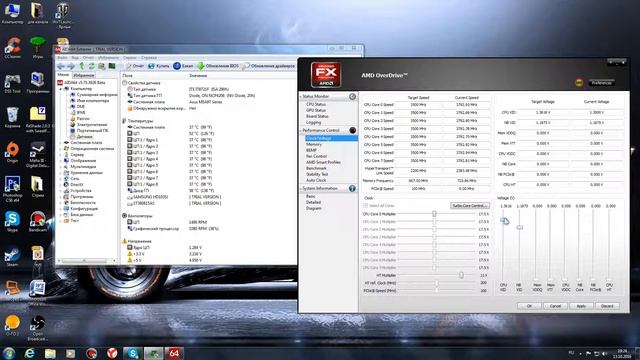This screenshot has width=640, height=360.
Task: Click AIDA64 taskbar button labeled 64
Action: click(174, 353)
